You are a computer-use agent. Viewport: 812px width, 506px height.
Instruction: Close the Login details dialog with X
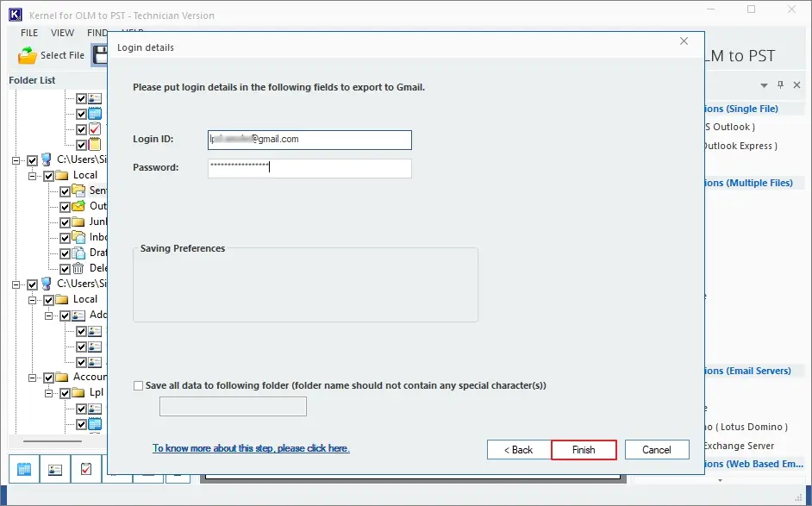click(684, 41)
